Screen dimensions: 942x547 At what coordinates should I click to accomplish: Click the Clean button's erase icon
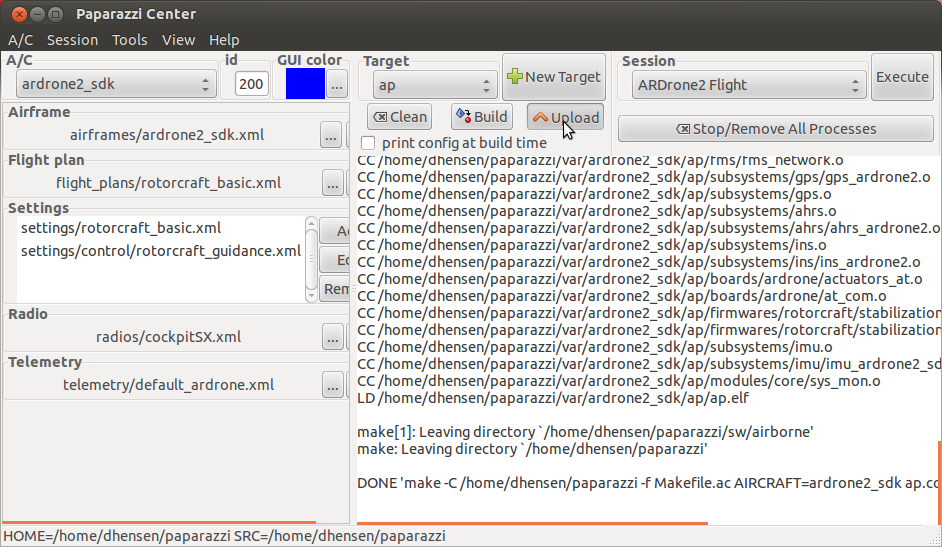(380, 117)
